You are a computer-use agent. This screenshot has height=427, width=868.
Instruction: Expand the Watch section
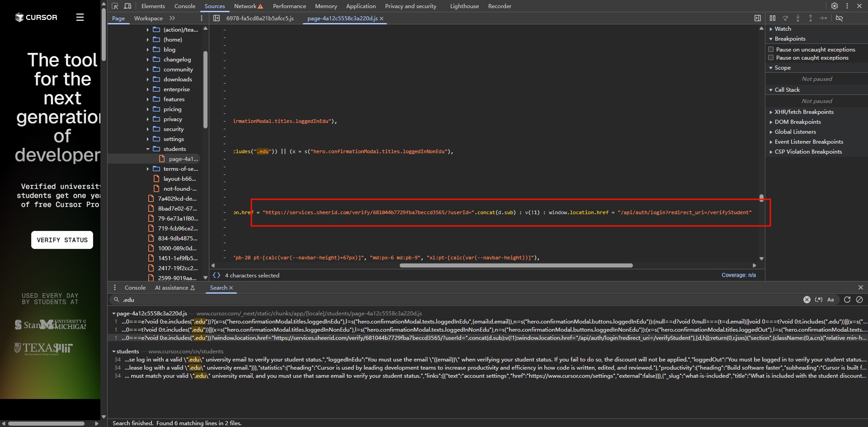(783, 29)
